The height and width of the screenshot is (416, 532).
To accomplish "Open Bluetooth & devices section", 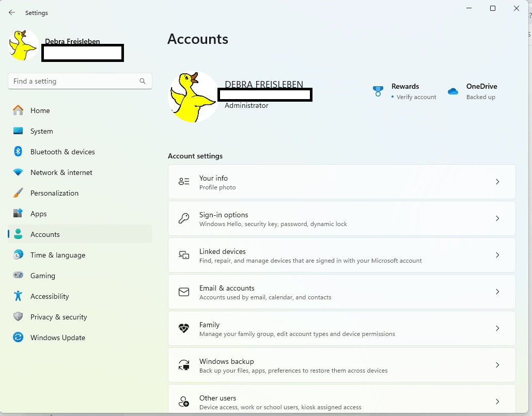I will pos(80,152).
